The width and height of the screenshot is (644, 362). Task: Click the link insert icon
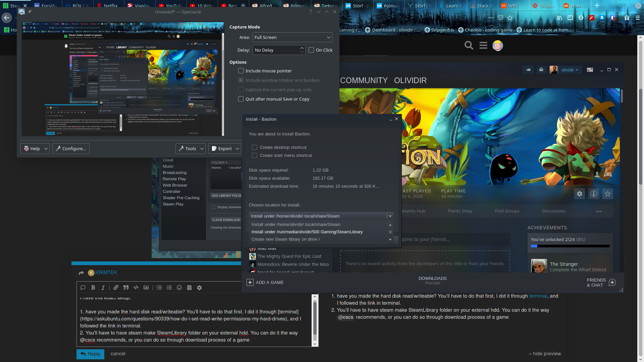point(115,288)
